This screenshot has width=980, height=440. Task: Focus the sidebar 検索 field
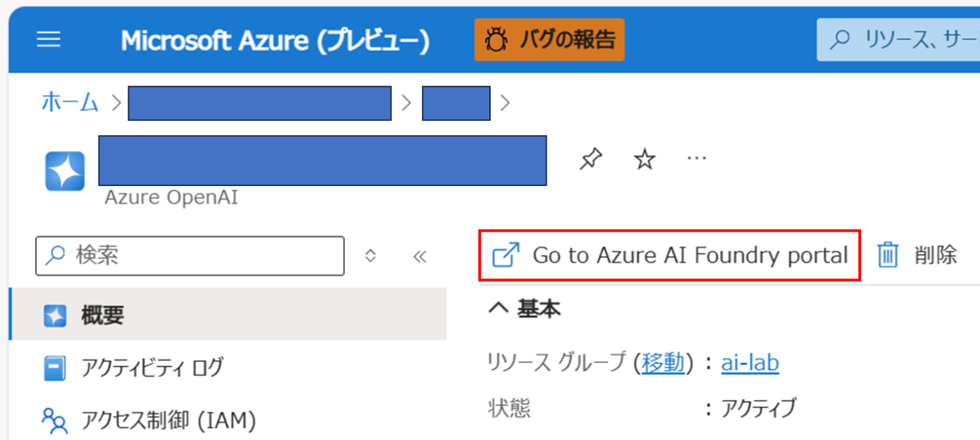tap(190, 256)
